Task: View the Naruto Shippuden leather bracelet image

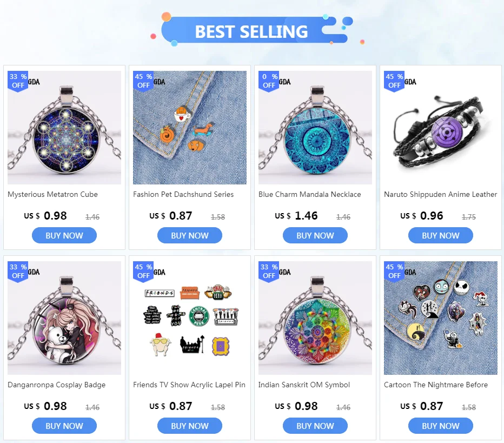Action: [441, 128]
